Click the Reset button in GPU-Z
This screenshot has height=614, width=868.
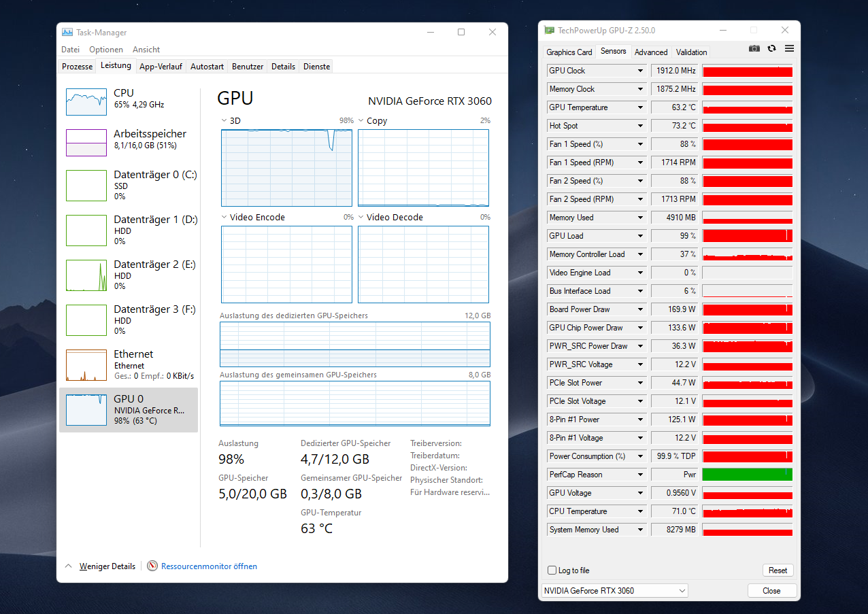(778, 570)
